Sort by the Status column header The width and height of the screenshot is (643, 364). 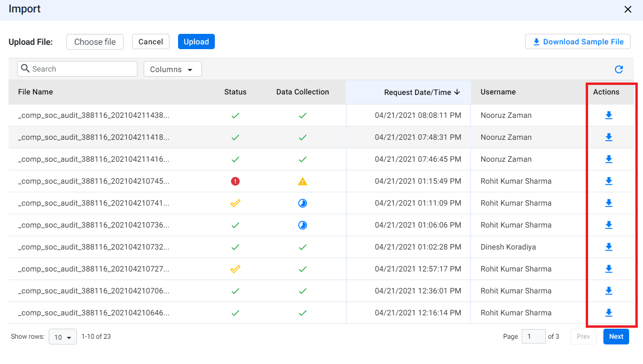235,92
